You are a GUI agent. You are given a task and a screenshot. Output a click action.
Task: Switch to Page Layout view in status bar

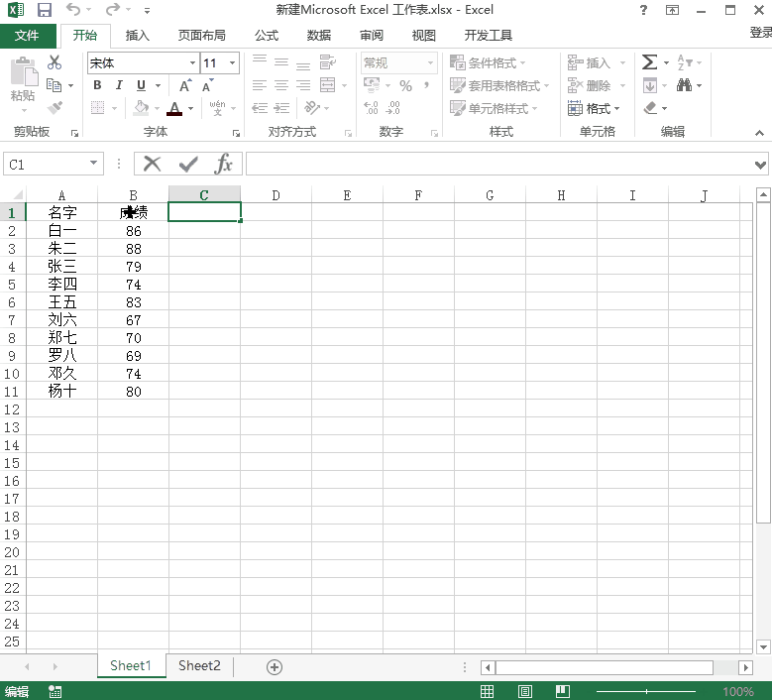525,691
